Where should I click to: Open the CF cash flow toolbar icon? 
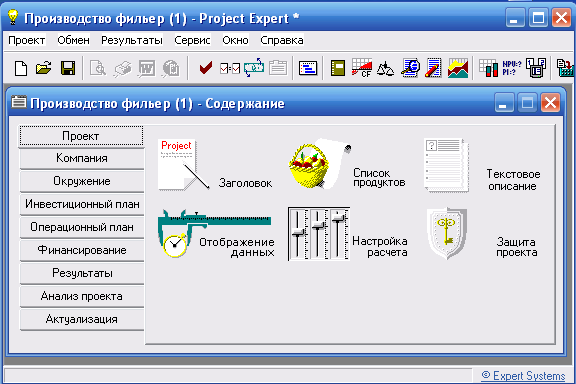[362, 68]
